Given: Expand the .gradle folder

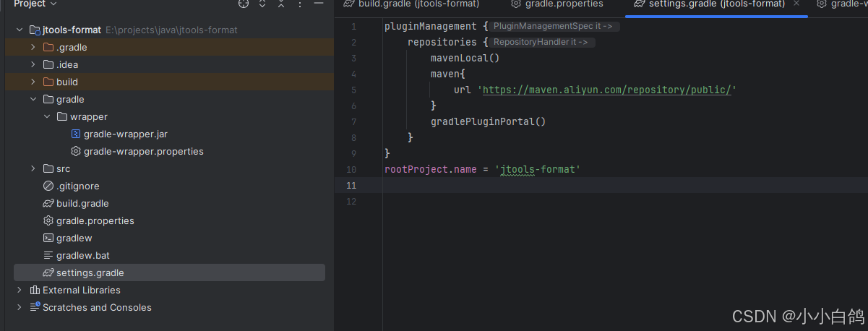Looking at the screenshot, I should pos(33,48).
